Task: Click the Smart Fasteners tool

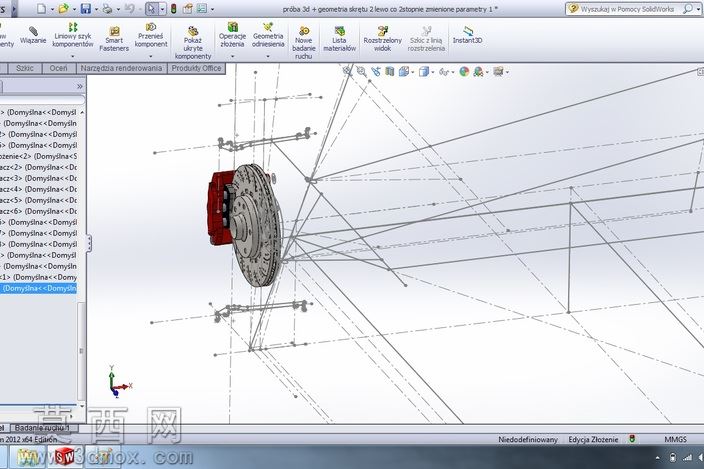Action: (x=114, y=39)
